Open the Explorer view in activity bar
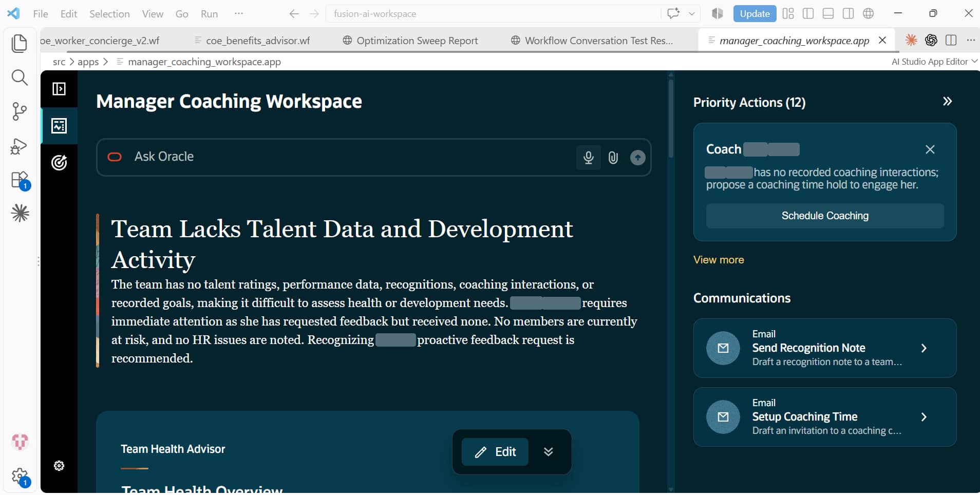The width and height of the screenshot is (980, 495). point(20,43)
